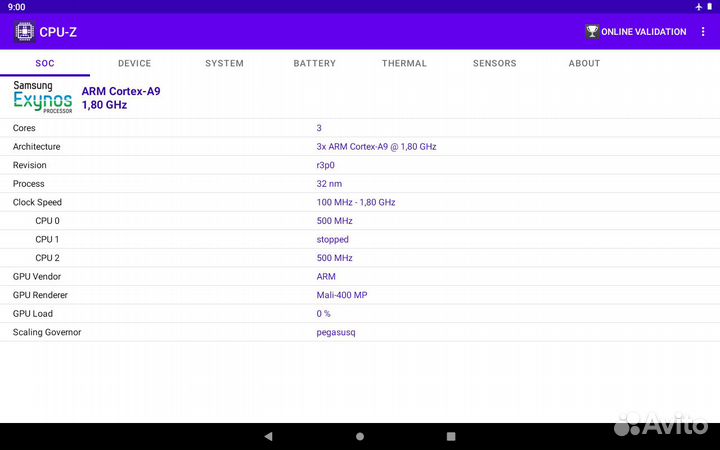Screen dimensions: 720x450
Task: Tap the Android home circle button
Action: tap(360, 436)
